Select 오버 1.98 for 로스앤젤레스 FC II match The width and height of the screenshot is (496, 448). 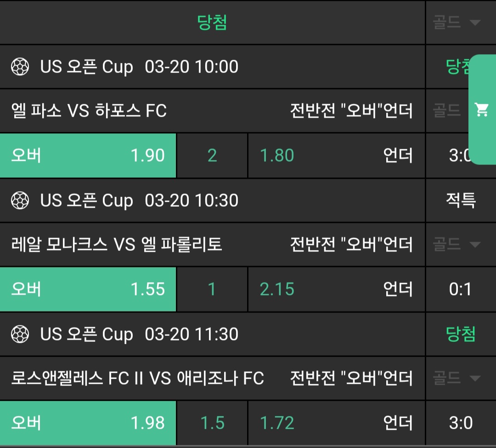coord(88,423)
